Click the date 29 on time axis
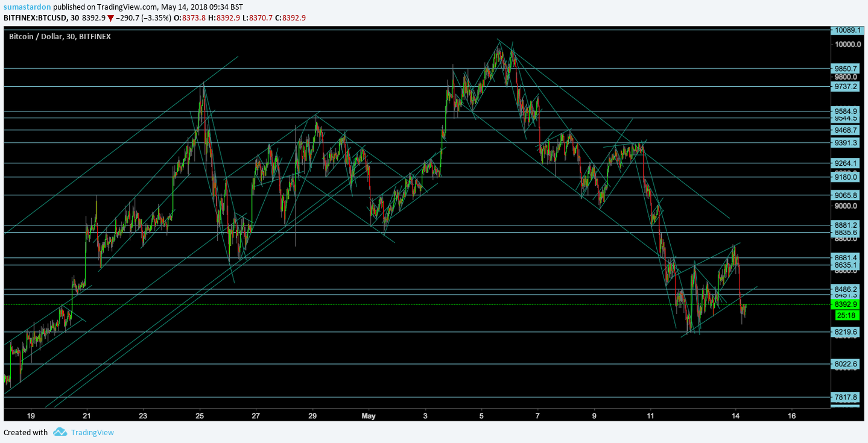The image size is (868, 443). 312,416
